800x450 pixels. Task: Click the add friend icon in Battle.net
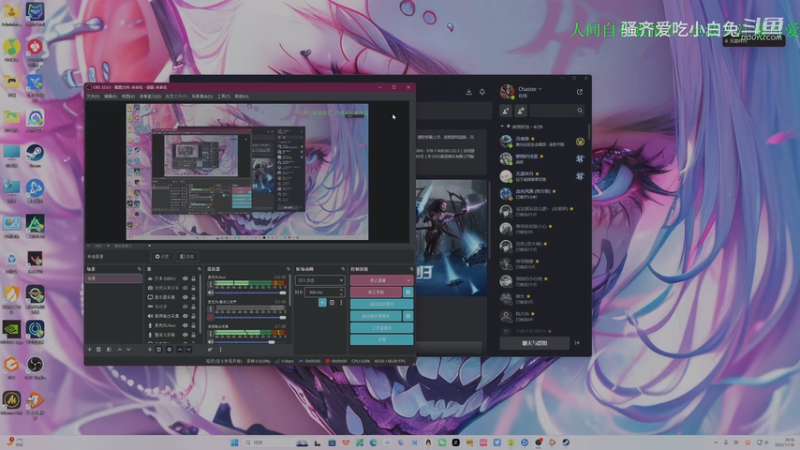click(506, 111)
